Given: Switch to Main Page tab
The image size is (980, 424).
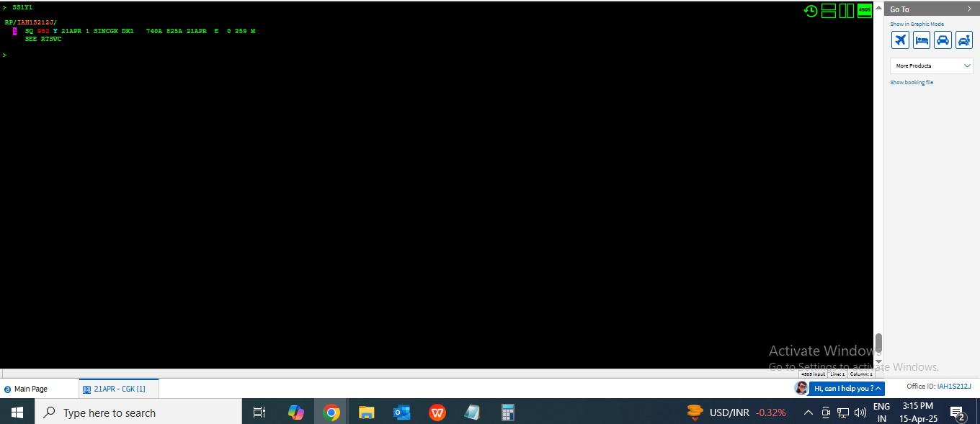Looking at the screenshot, I should (30, 389).
